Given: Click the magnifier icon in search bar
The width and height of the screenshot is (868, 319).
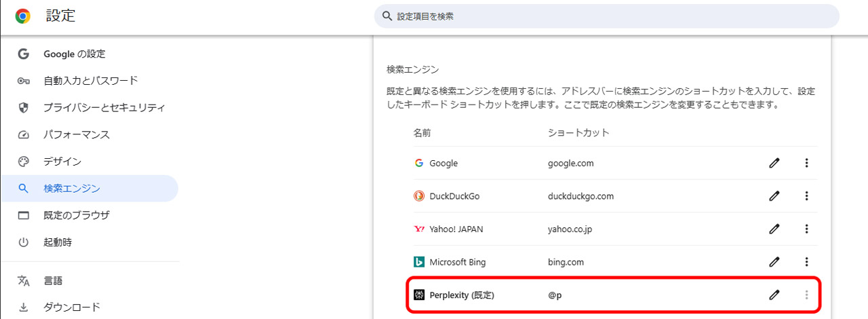Looking at the screenshot, I should tap(387, 16).
